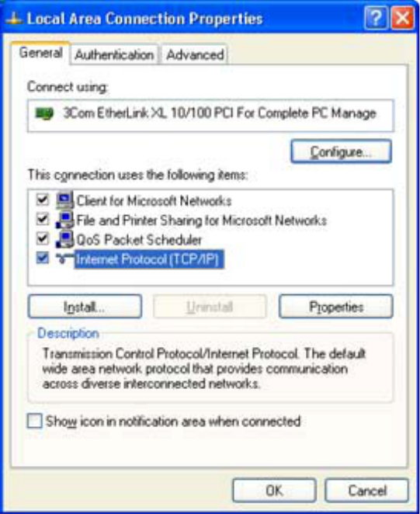420x514 pixels.
Task: Click the Client for Microsoft Networks icon
Action: click(x=65, y=200)
